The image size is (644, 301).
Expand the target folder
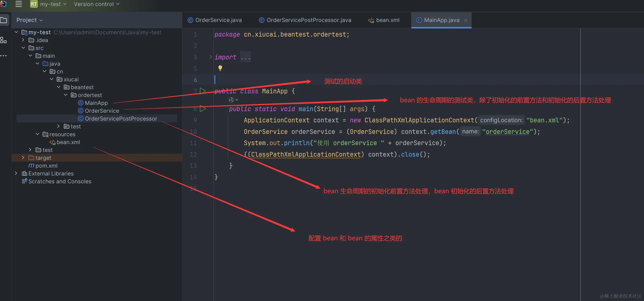23,158
